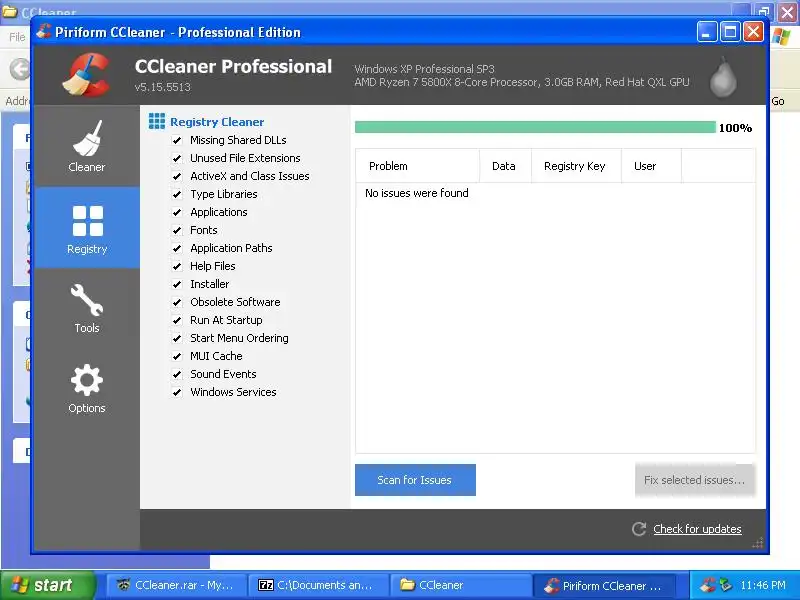The height and width of the screenshot is (600, 800).
Task: Sort by the Data column header
Action: [x=505, y=166]
